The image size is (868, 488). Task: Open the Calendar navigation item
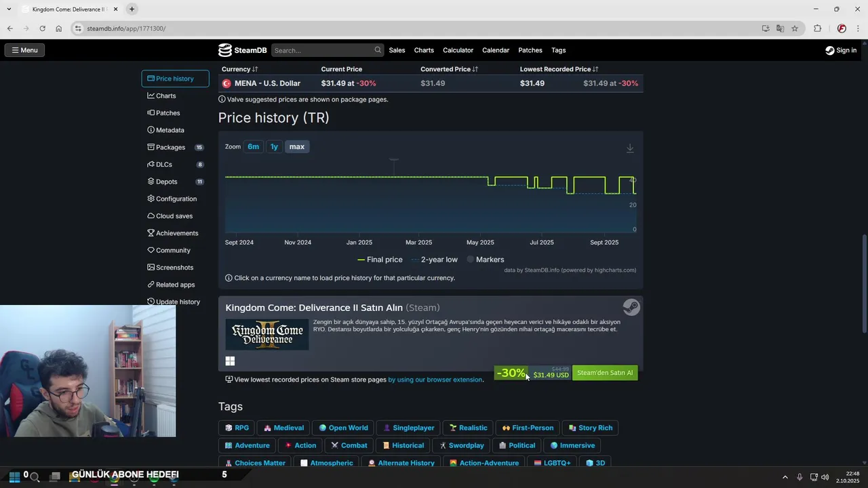click(496, 50)
